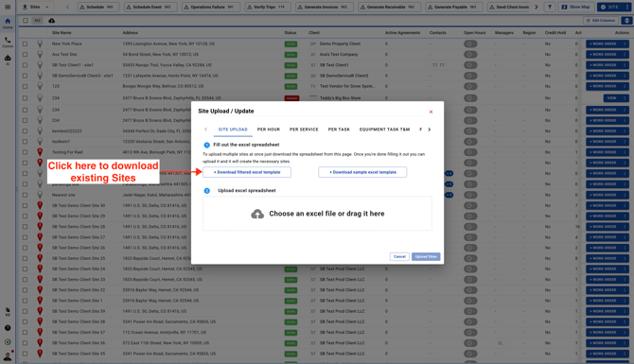
Task: Open Schedule Event workflow step
Action: click(x=150, y=7)
